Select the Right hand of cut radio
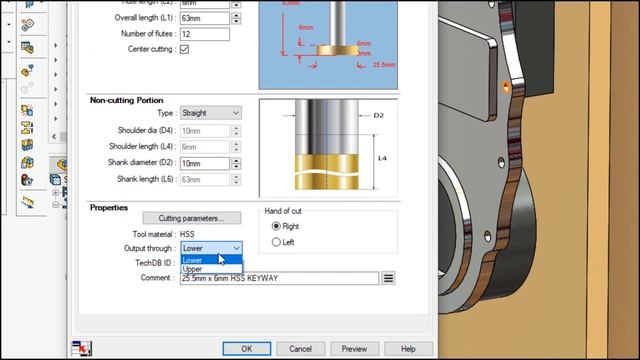 pyautogui.click(x=276, y=226)
